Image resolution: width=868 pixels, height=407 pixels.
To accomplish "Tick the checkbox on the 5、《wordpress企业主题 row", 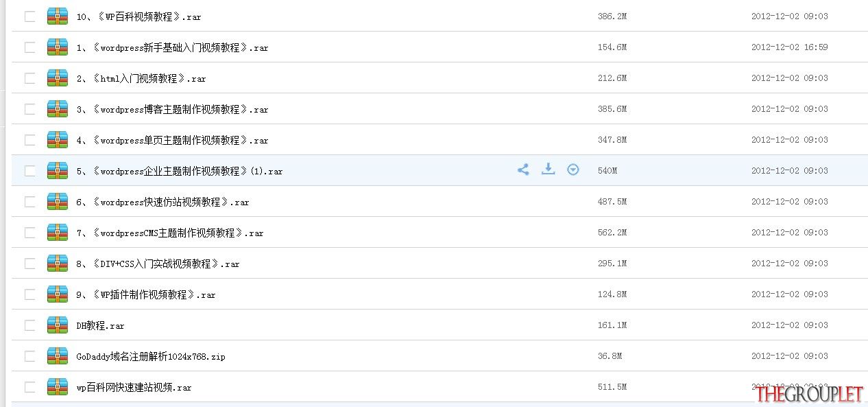I will click(29, 171).
